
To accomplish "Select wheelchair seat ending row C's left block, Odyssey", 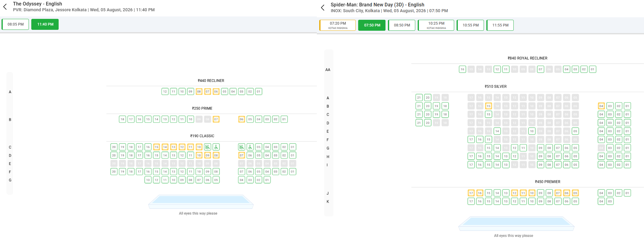I will (x=216, y=147).
